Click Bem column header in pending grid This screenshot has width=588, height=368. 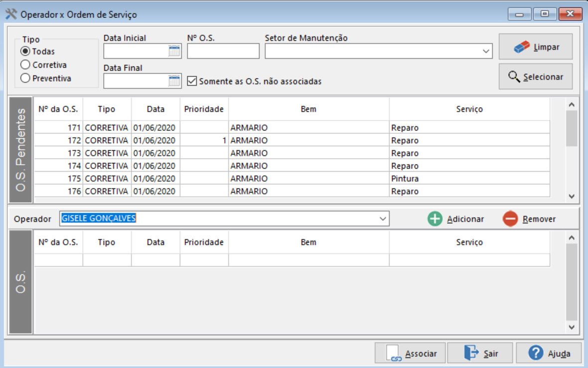point(308,109)
